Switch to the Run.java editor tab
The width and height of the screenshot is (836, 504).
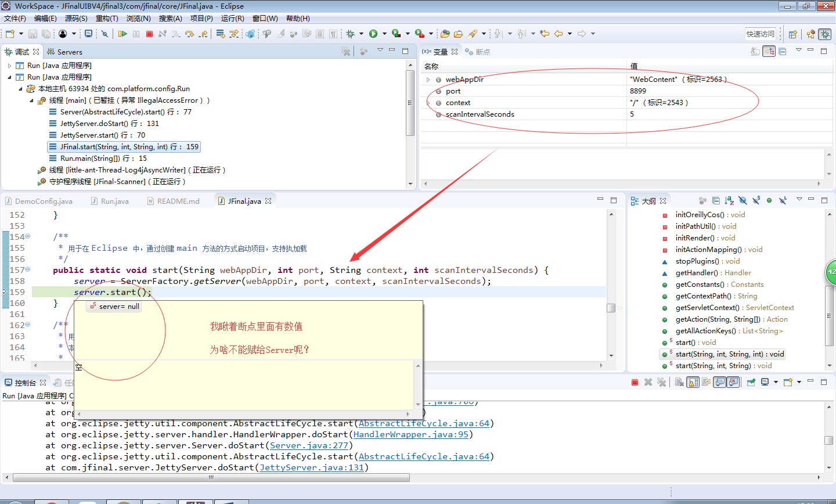coord(110,201)
